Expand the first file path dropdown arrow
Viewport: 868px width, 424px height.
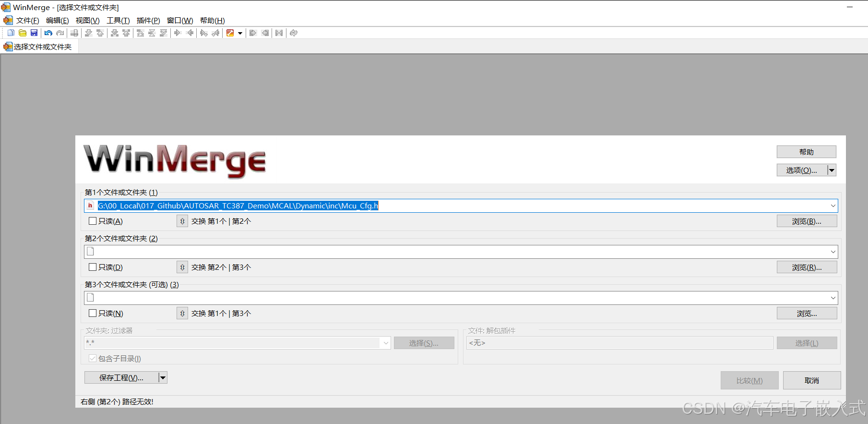tap(833, 206)
